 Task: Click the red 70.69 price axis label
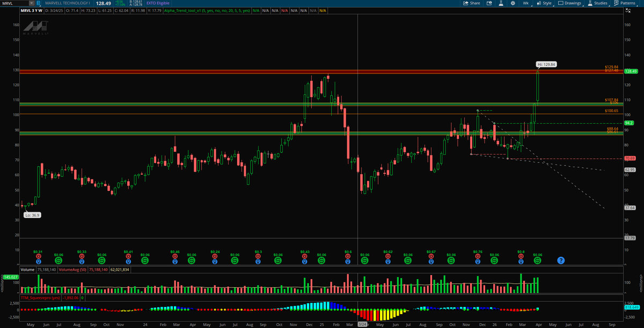630,158
